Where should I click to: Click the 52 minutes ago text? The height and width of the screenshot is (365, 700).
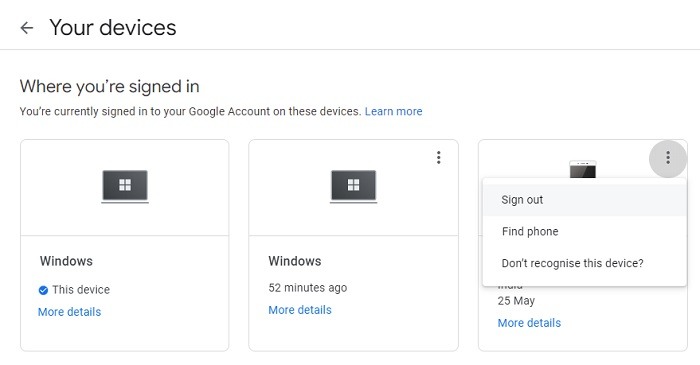pos(308,288)
